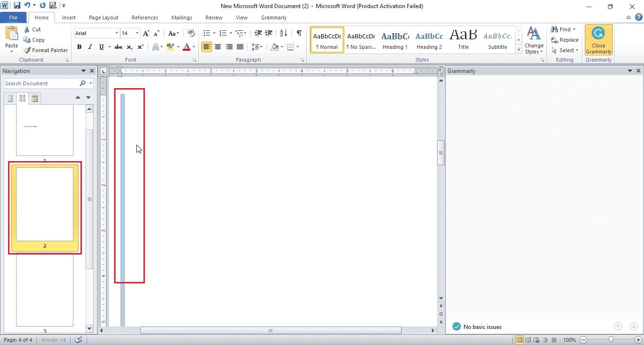Image resolution: width=644 pixels, height=345 pixels.
Task: Open the Select dropdown in Editing
Action: coord(565,50)
